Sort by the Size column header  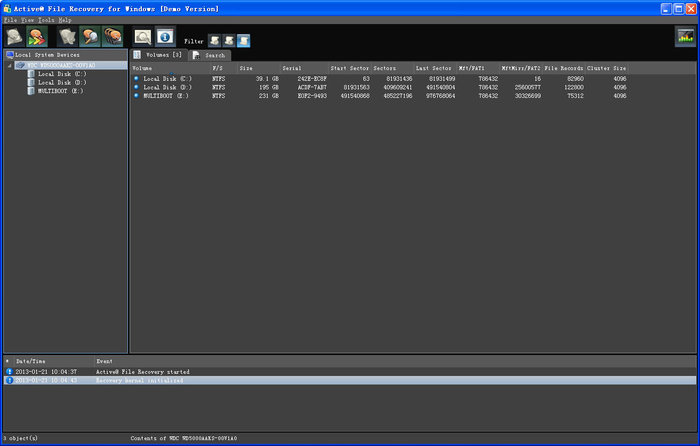point(258,68)
